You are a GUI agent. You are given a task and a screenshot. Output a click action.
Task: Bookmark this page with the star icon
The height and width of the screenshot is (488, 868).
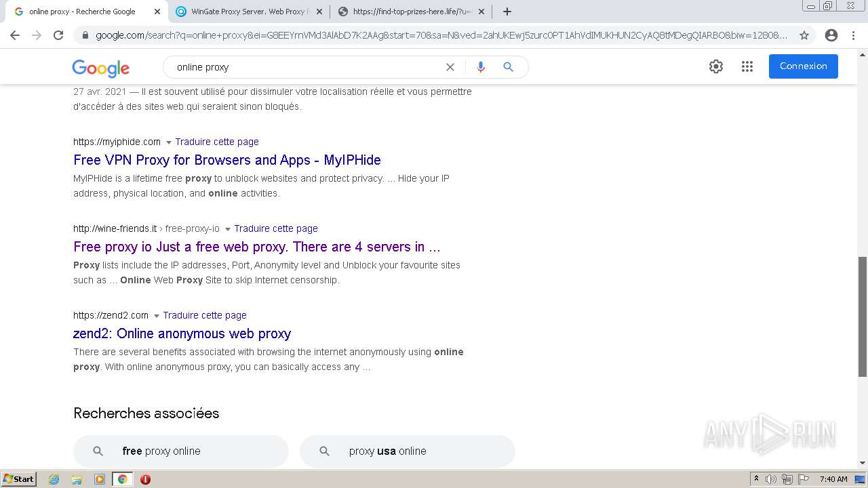pyautogui.click(x=804, y=35)
